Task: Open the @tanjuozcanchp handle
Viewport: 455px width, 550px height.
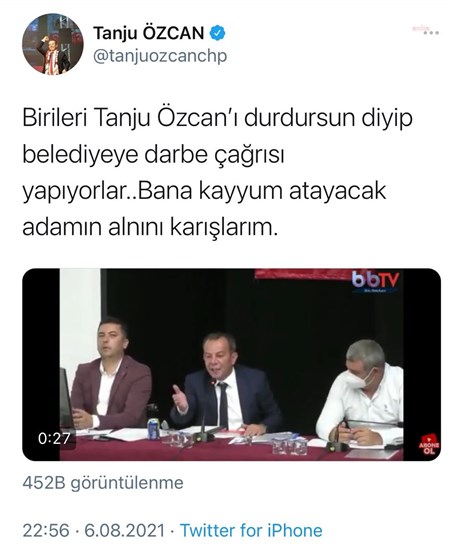Action: pyautogui.click(x=160, y=56)
